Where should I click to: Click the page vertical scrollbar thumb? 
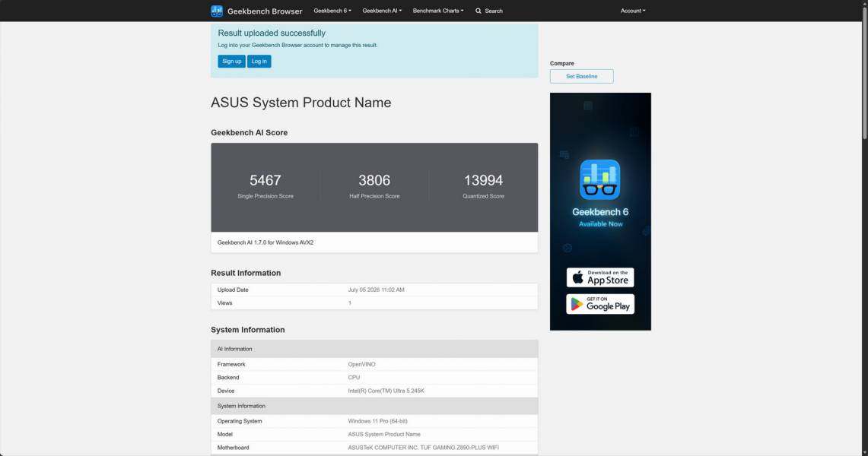865,72
